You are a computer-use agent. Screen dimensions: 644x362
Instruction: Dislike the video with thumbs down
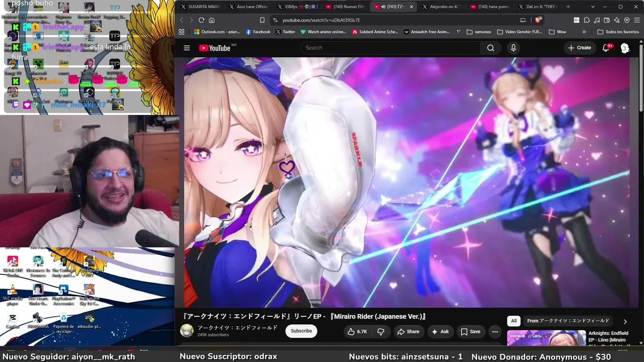(x=381, y=331)
